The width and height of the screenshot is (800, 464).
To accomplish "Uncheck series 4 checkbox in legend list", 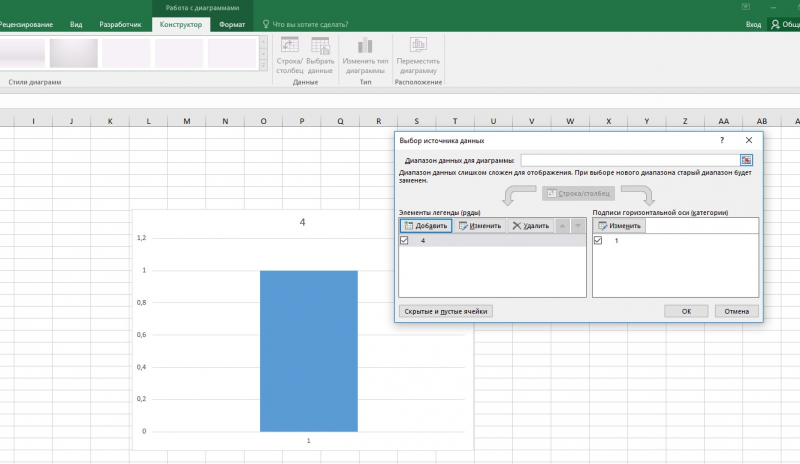I will 404,240.
